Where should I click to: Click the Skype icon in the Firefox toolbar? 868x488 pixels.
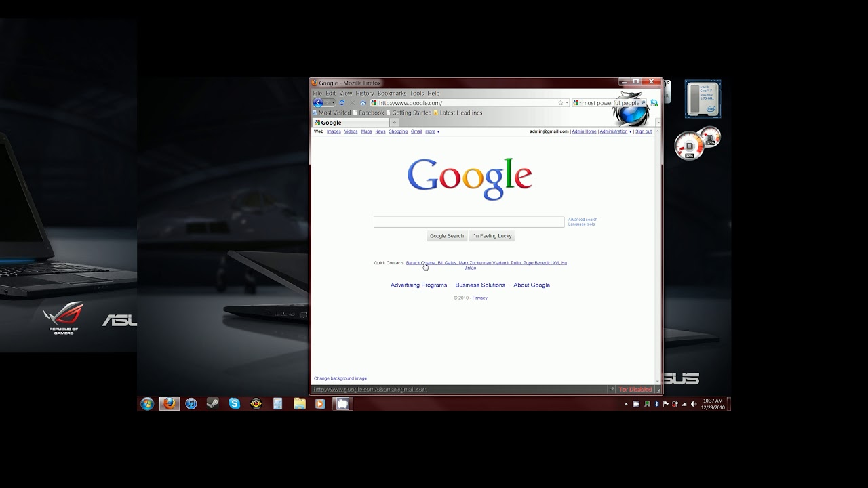tap(654, 103)
